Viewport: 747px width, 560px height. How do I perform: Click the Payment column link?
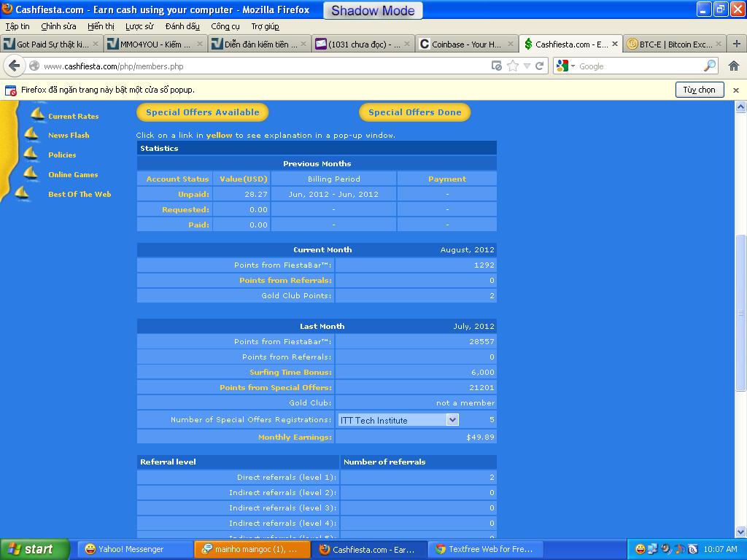(x=447, y=179)
